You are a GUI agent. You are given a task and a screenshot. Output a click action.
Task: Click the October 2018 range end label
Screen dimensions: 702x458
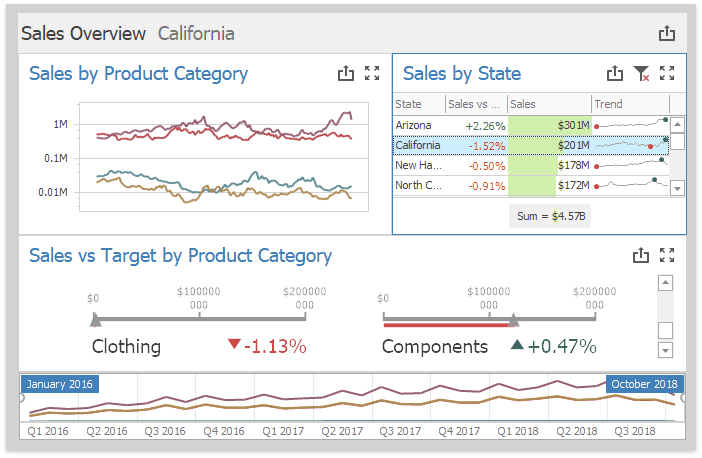(x=643, y=384)
